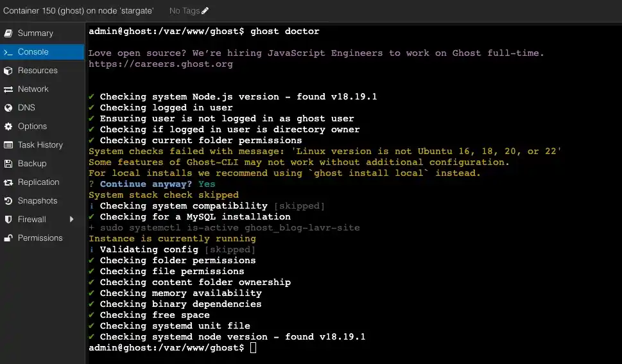This screenshot has height=364, width=622.
Task: Click 'Checking system Node.js version' line
Action: point(233,97)
